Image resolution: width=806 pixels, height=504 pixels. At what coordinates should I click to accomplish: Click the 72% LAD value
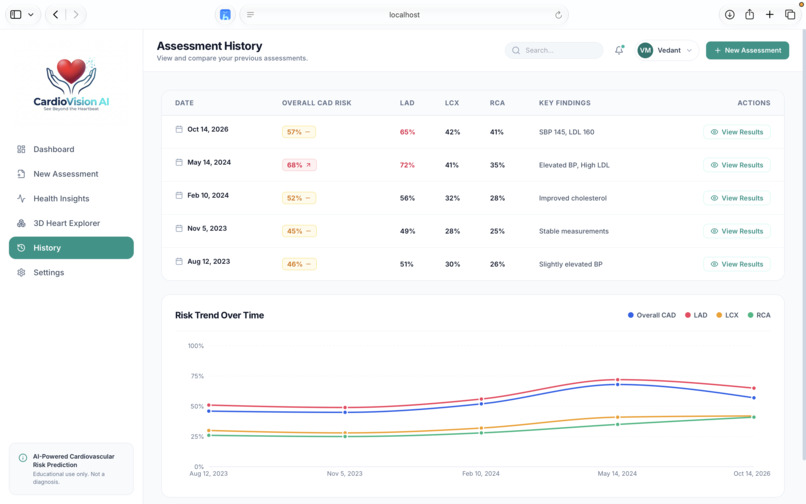[407, 165]
